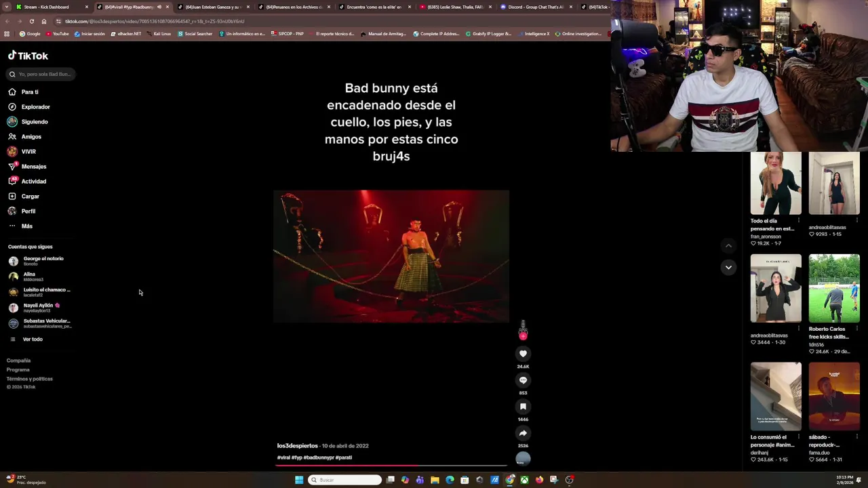Open the los3despiertos profile link
The height and width of the screenshot is (488, 868).
tap(297, 445)
